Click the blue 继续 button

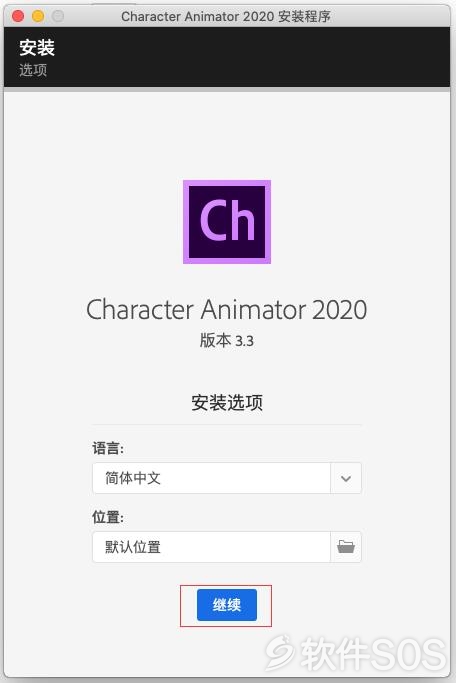pyautogui.click(x=226, y=605)
